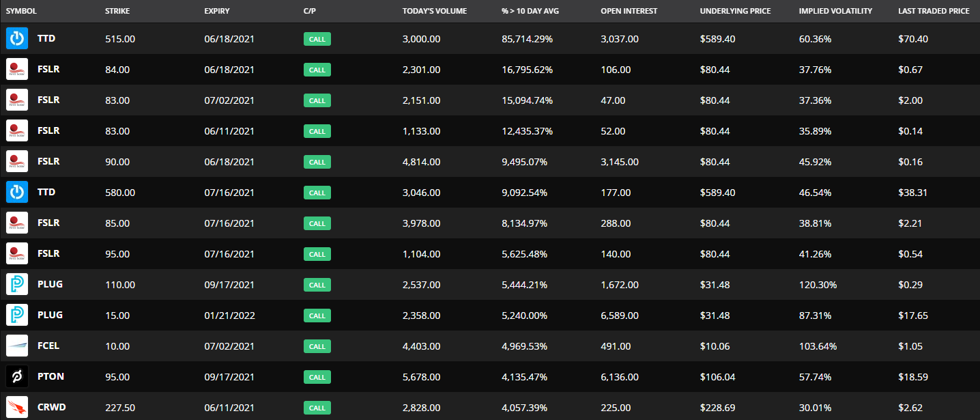Open the FSLR logo beside the 07/02/2021 expiry
This screenshot has width=980, height=420.
[x=17, y=100]
